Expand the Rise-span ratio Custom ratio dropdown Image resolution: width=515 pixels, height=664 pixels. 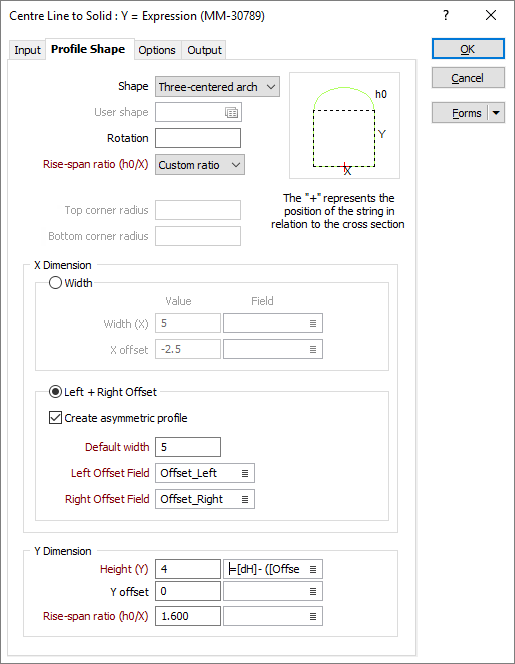coord(200,165)
